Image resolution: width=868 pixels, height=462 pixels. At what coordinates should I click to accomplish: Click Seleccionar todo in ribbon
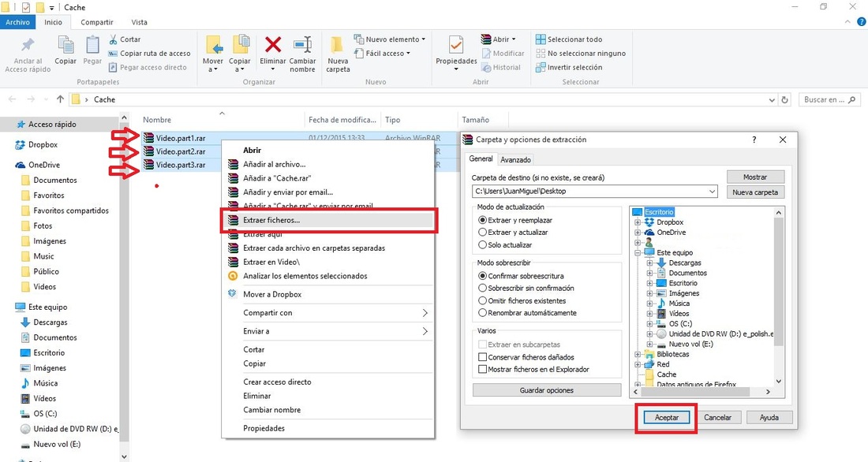pos(569,39)
